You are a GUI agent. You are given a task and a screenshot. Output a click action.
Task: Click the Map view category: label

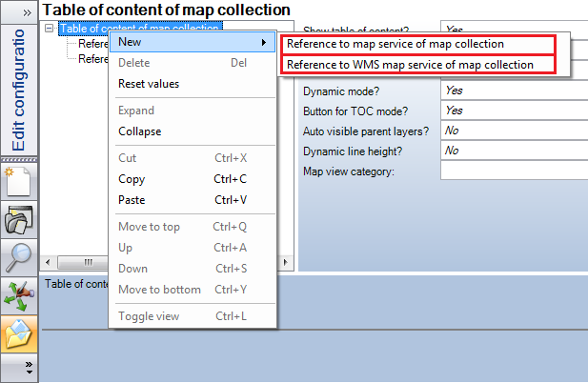pos(349,171)
